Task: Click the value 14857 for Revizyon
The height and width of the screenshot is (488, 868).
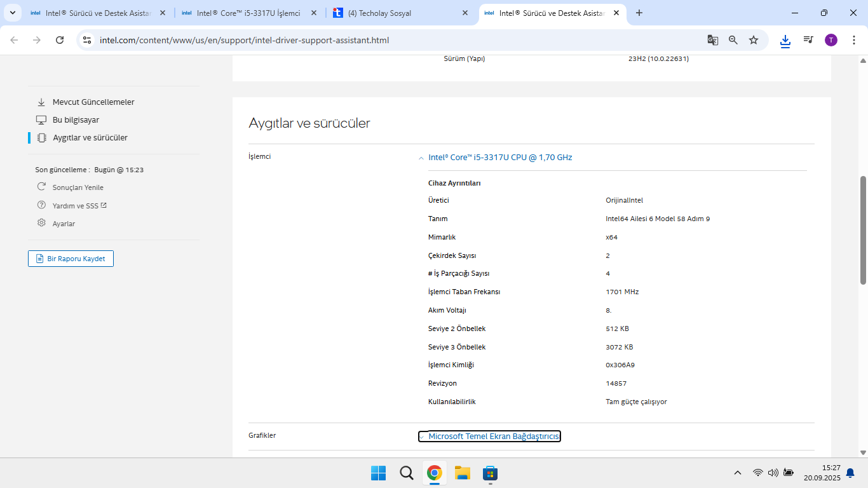Action: (616, 383)
